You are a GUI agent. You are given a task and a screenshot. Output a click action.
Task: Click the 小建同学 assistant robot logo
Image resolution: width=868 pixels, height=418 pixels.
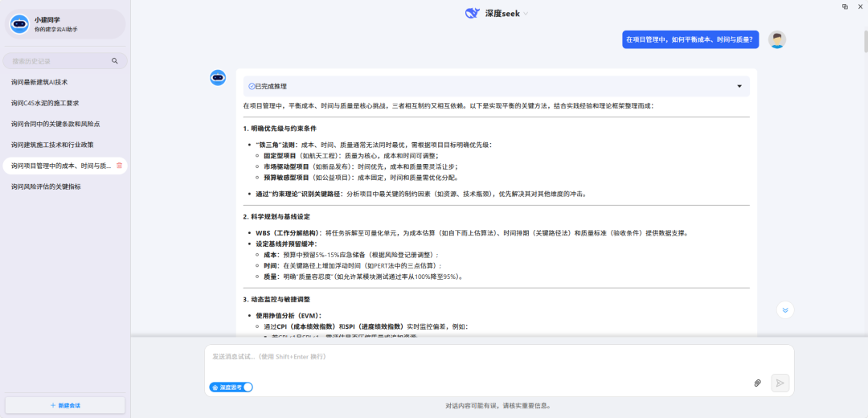click(19, 24)
